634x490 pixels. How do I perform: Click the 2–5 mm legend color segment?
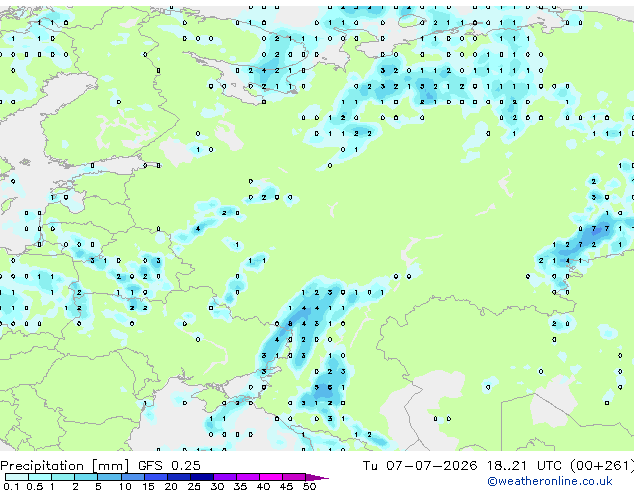(86, 477)
